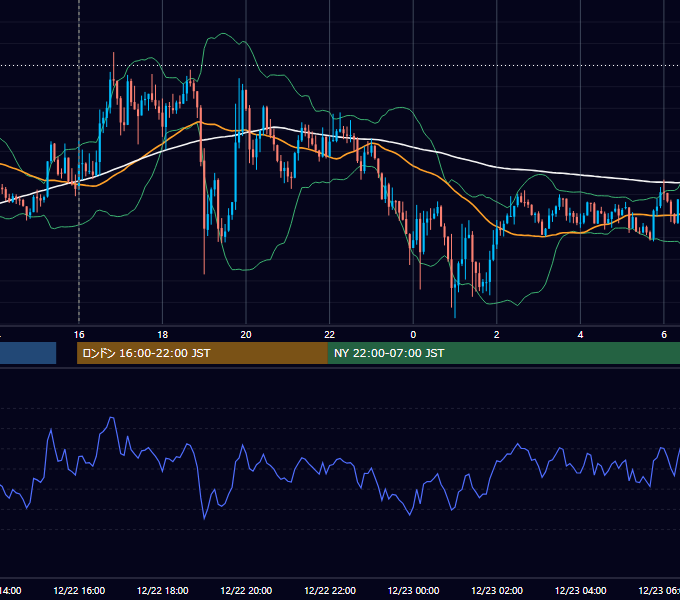Click the London 16:00-22:00 JST session bar
The image size is (680, 600).
[202, 353]
